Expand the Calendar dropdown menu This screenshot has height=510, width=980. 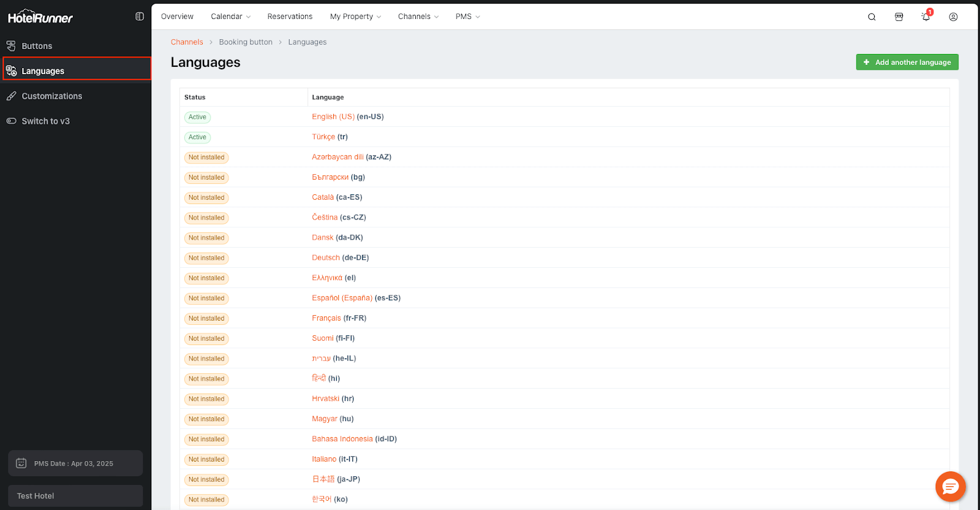coord(230,17)
